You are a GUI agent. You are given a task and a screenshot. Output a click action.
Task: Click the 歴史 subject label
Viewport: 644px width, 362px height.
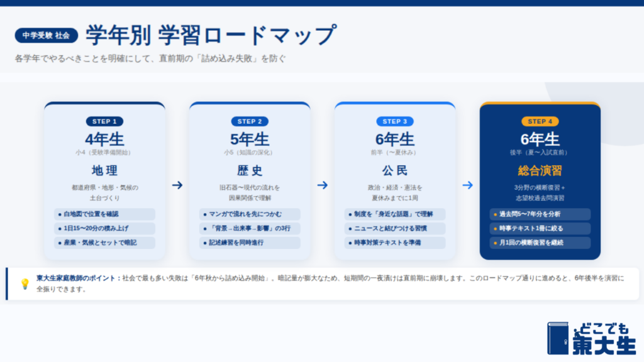click(250, 170)
